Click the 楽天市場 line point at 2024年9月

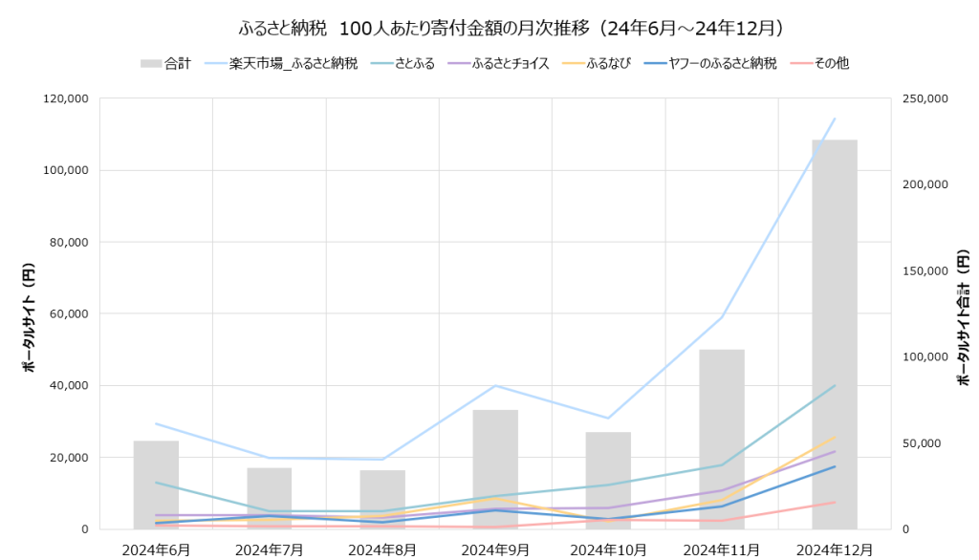(495, 386)
